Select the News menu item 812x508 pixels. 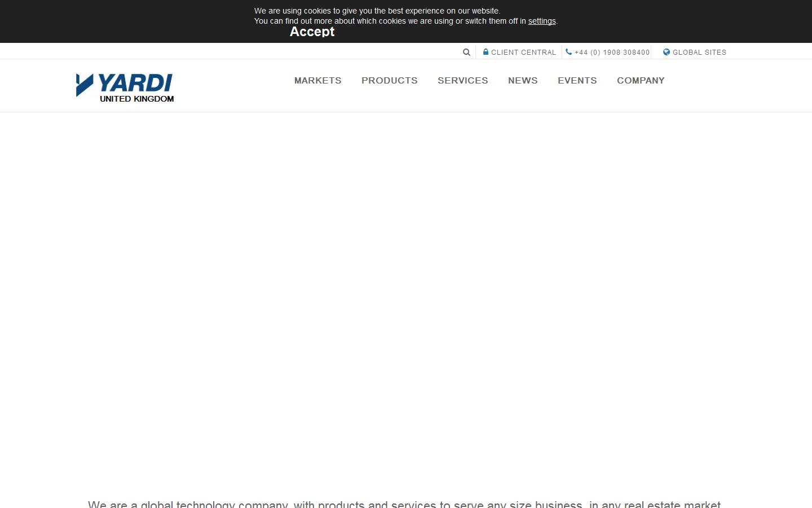(x=522, y=81)
